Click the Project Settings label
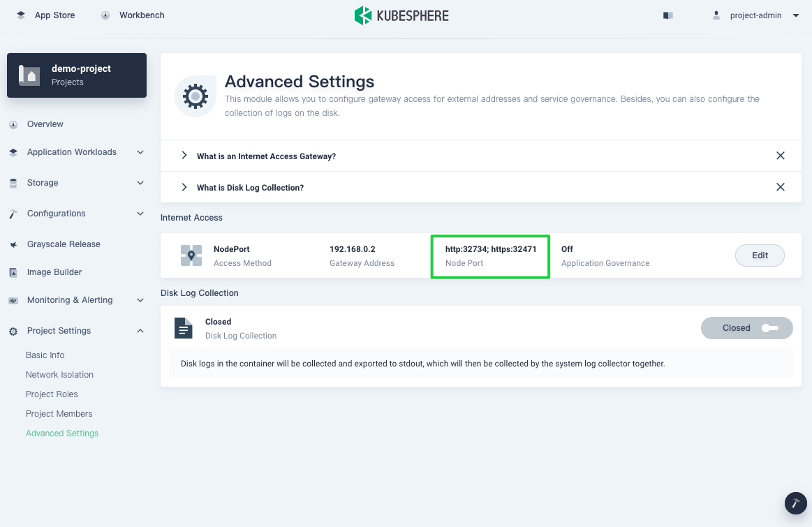Image resolution: width=812 pixels, height=527 pixels. [x=59, y=331]
